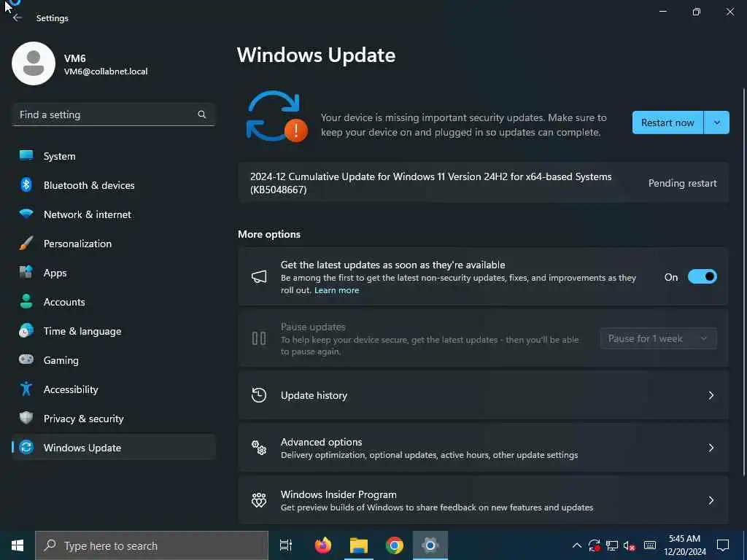Expand the Restart now dropdown arrow
747x560 pixels.
click(x=716, y=122)
